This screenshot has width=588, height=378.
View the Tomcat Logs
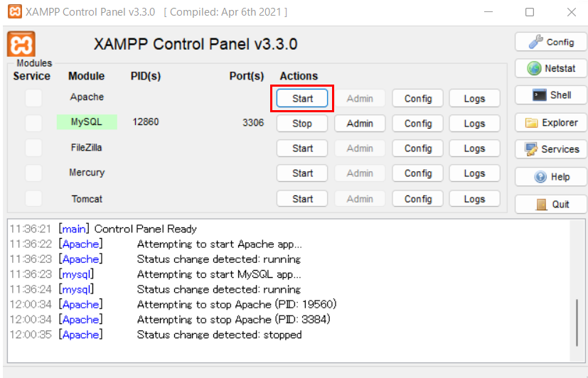(x=474, y=198)
